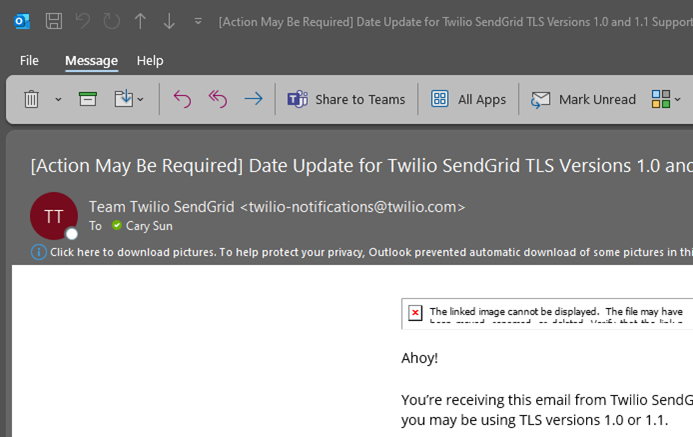Go to next item with down arrow

(169, 21)
